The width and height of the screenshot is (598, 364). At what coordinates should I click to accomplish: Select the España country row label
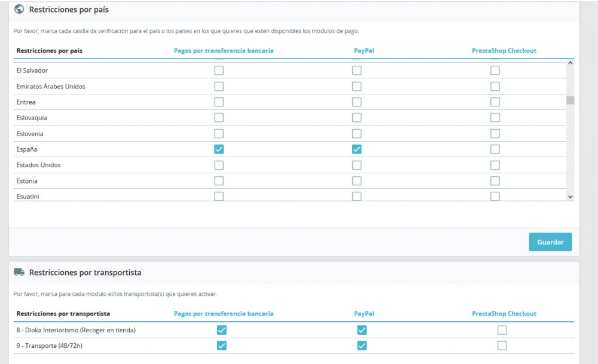(27, 149)
